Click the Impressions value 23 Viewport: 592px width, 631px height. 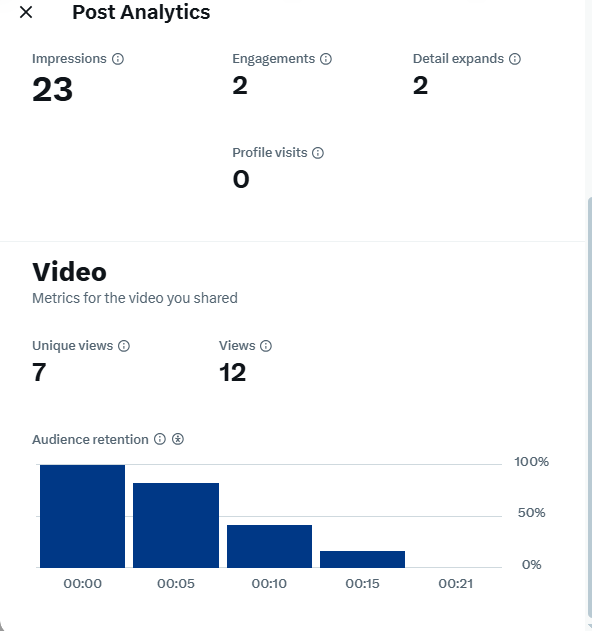pos(52,89)
